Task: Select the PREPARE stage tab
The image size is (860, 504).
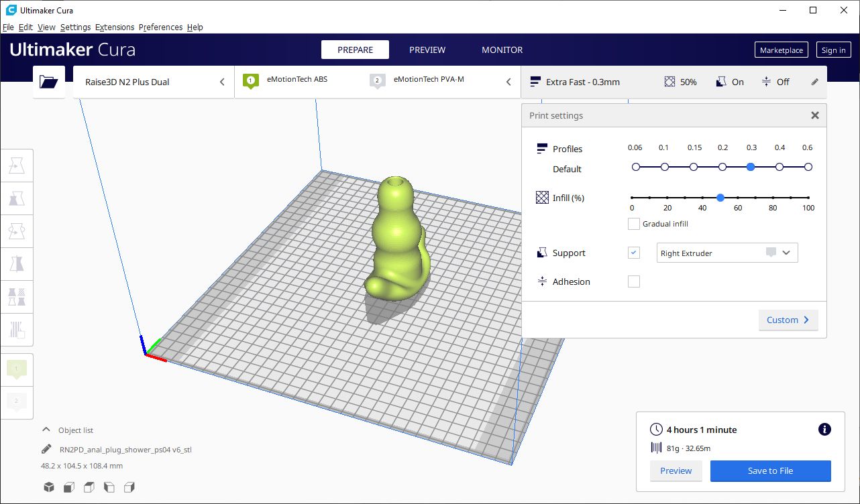Action: [355, 50]
